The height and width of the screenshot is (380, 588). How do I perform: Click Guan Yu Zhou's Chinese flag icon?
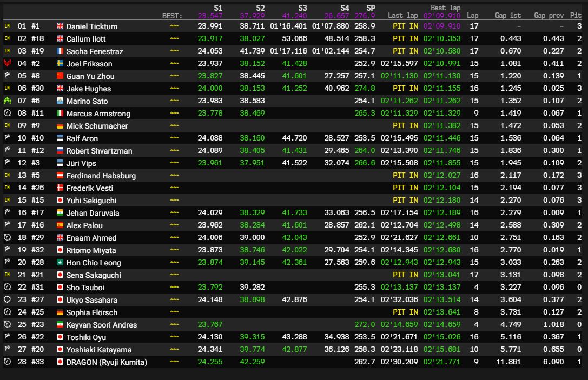[x=60, y=76]
